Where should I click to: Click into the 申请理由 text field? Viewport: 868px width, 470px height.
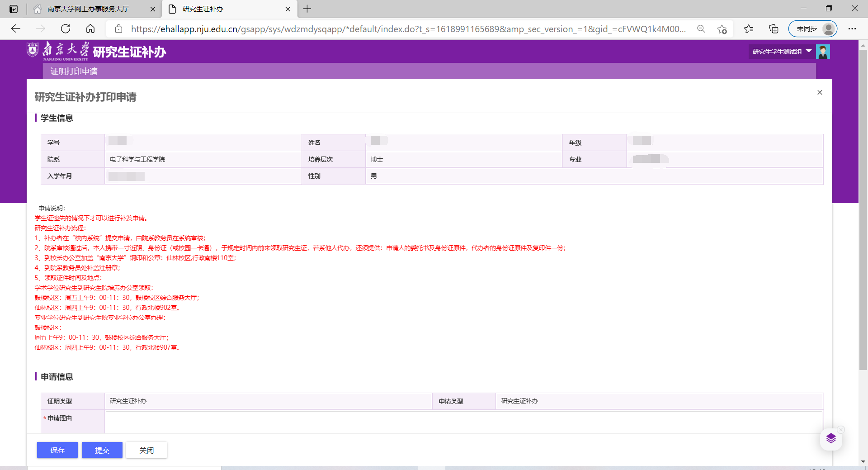click(x=463, y=422)
